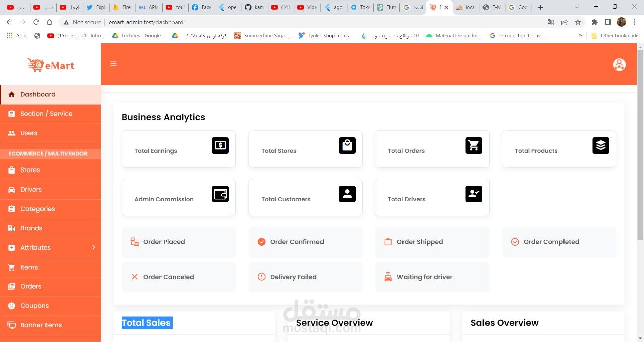The image size is (644, 342).
Task: Click the browser reload icon
Action: click(x=36, y=22)
